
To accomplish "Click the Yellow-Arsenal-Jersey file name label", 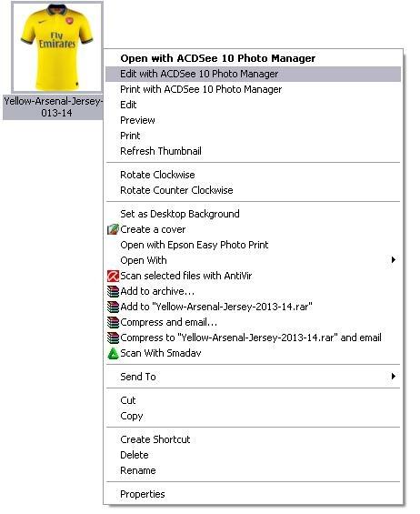I will (53, 106).
